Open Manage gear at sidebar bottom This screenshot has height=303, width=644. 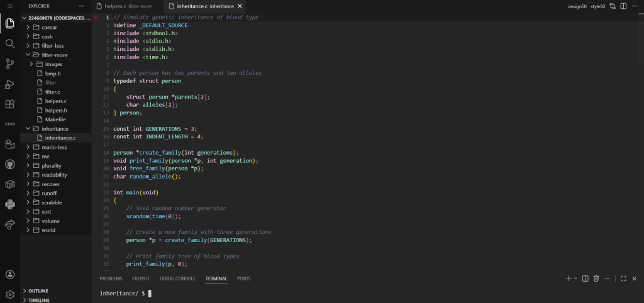[x=9, y=294]
